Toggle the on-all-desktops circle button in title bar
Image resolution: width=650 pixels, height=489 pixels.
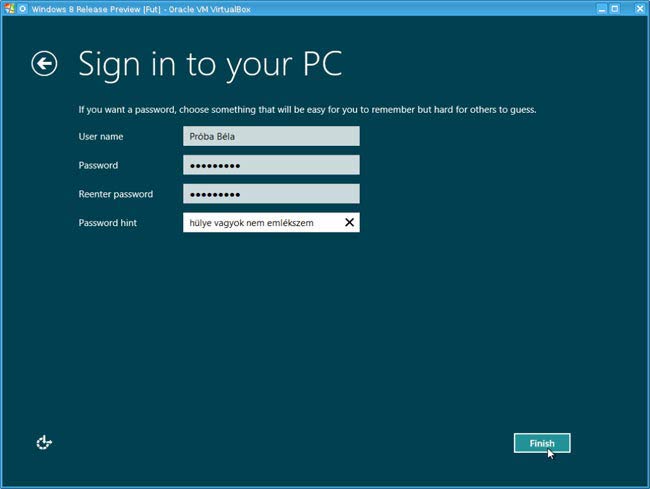point(22,7)
